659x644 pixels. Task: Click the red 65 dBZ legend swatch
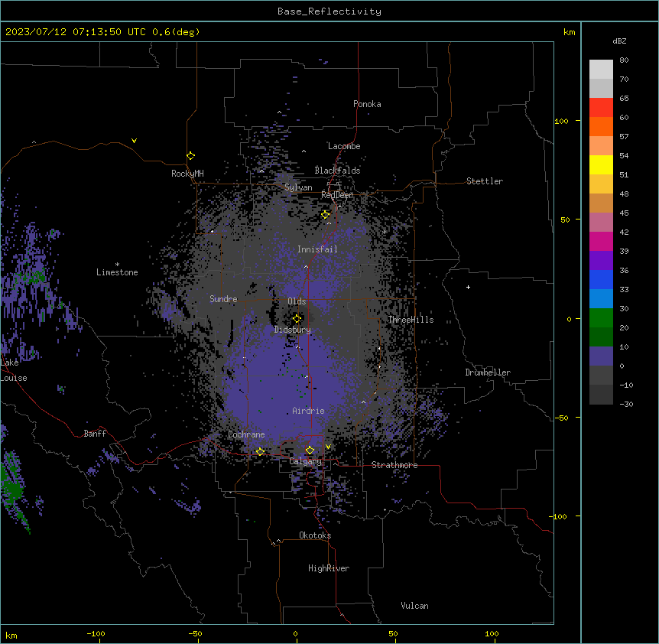pyautogui.click(x=601, y=107)
